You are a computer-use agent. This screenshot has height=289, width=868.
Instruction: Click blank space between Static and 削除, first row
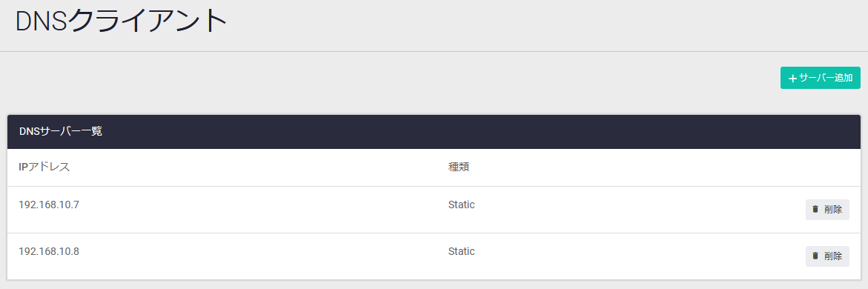coord(637,210)
